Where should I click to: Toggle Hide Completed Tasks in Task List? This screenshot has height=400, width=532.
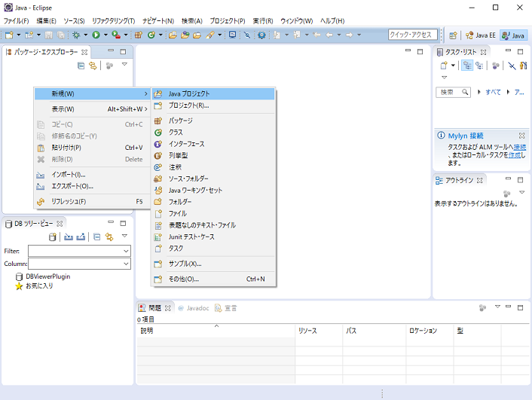click(512, 66)
